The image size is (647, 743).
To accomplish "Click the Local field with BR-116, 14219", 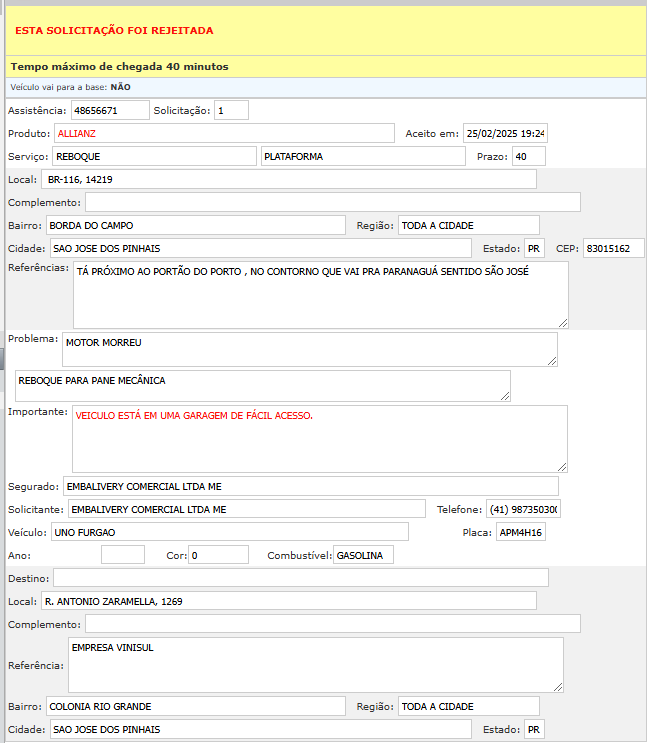I will (289, 179).
